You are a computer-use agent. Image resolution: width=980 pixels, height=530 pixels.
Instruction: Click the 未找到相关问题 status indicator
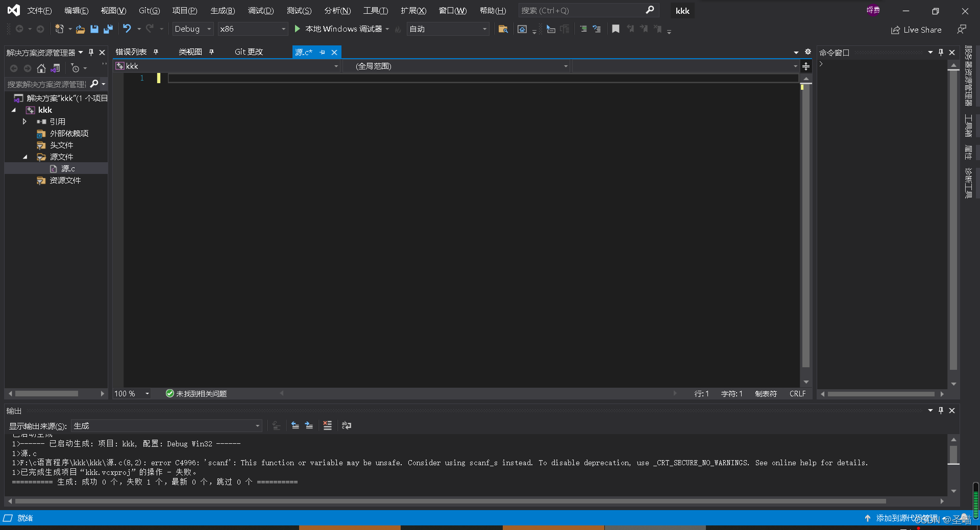click(x=197, y=394)
